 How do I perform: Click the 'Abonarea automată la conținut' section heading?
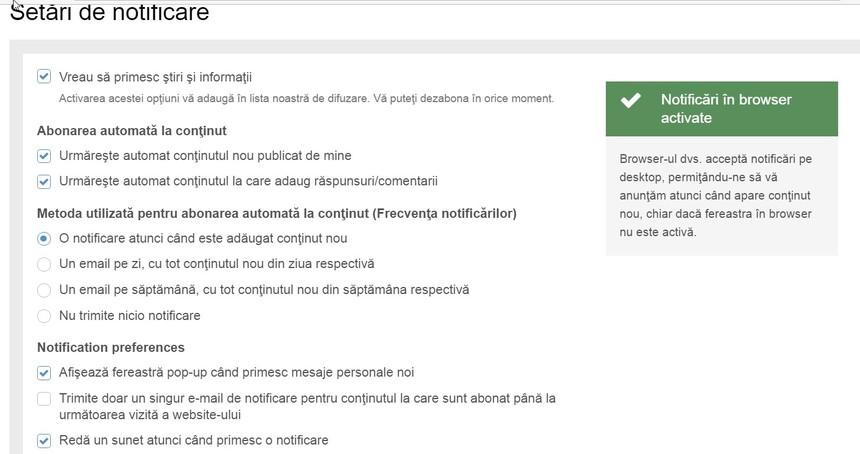(132, 131)
